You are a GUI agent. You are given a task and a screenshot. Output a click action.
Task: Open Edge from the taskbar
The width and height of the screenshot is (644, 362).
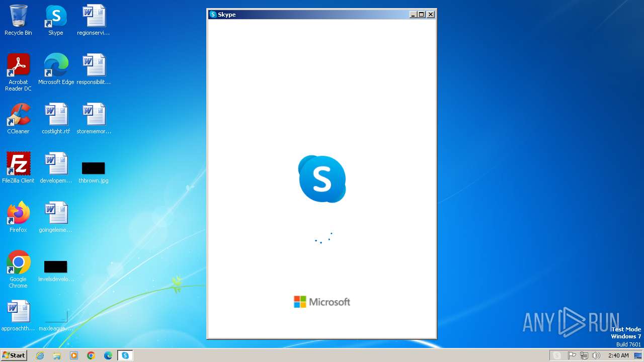108,355
